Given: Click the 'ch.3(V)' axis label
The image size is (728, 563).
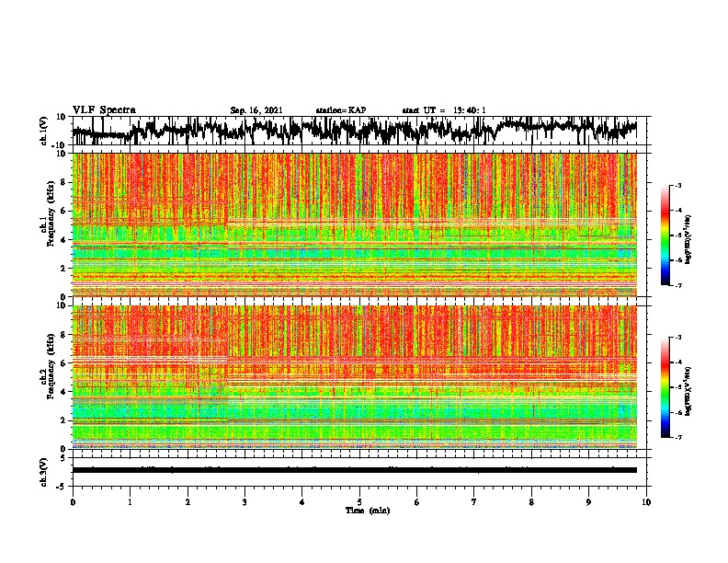Looking at the screenshot, I should click(44, 472).
